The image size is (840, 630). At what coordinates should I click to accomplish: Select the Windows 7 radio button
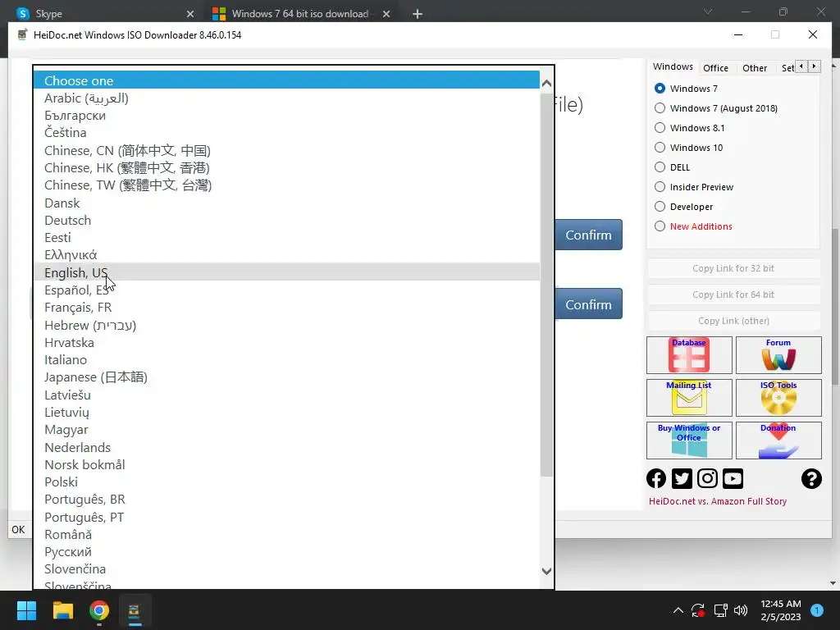[660, 89]
